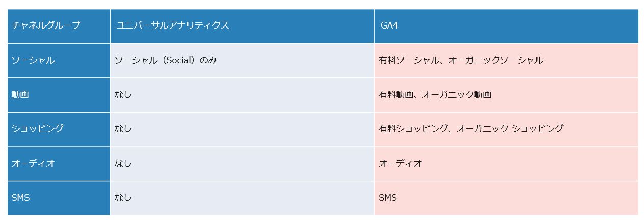Click the 有料動画 text
This screenshot has width=644, height=220.
tap(396, 95)
